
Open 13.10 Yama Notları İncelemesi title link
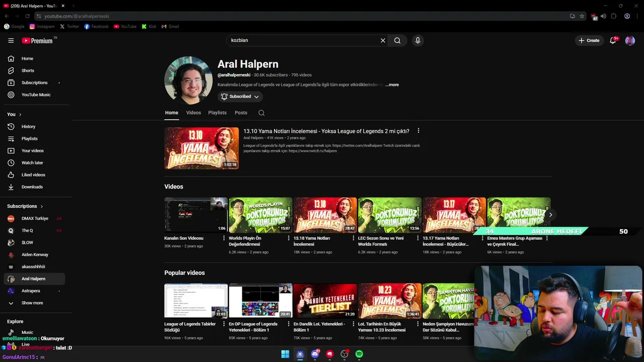coord(327,131)
